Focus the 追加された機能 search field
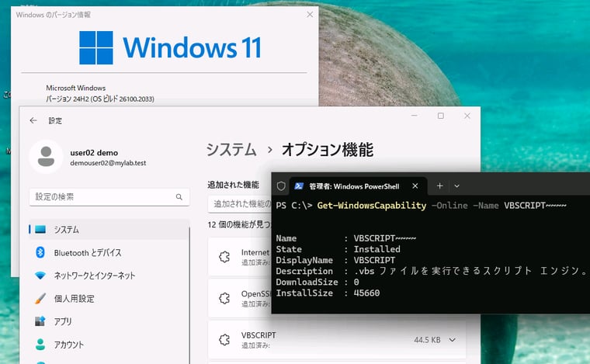This screenshot has width=590, height=364. 240,204
